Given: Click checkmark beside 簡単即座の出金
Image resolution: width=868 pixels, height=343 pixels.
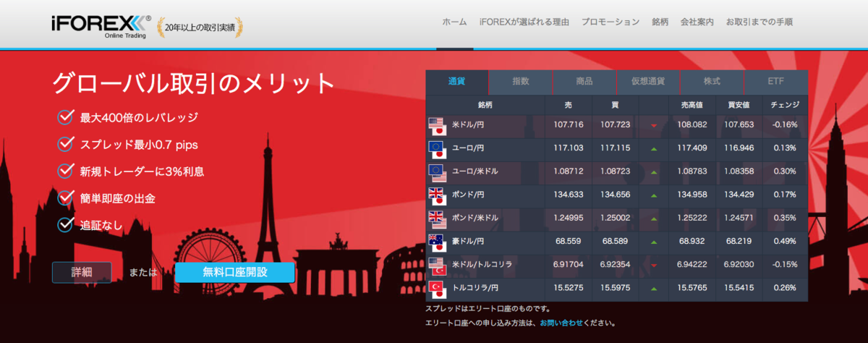Looking at the screenshot, I should click(66, 198).
